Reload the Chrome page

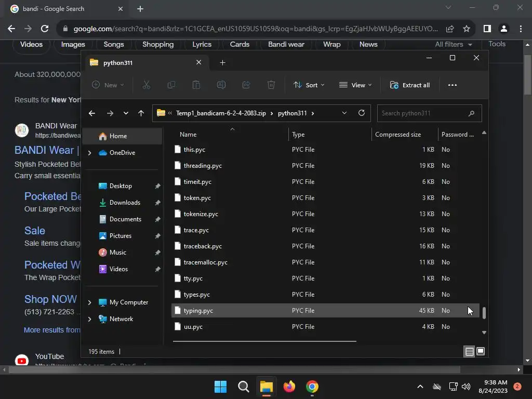click(45, 29)
